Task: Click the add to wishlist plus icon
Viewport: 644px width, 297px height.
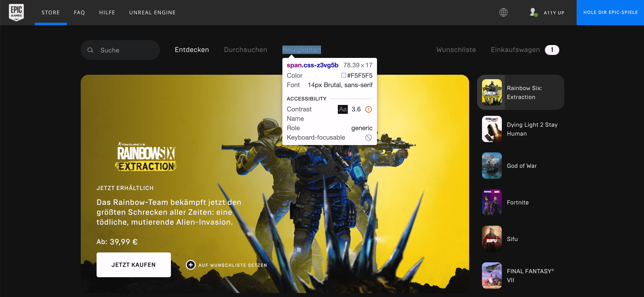Action: tap(190, 265)
